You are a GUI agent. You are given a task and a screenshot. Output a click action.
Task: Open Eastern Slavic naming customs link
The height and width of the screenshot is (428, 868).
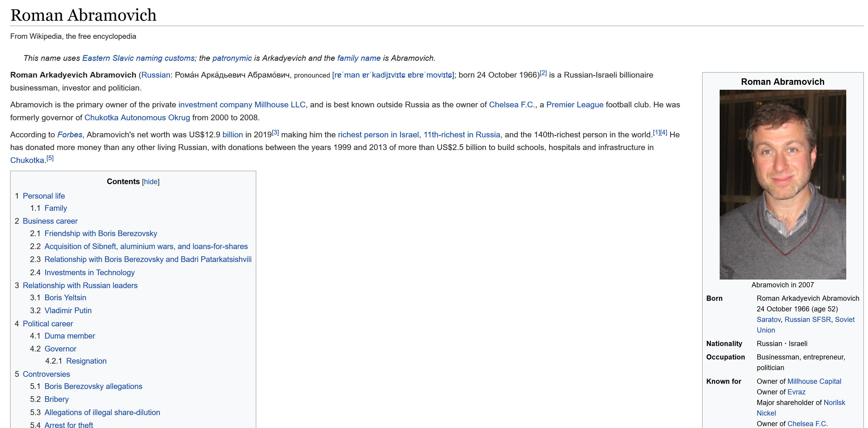138,58
